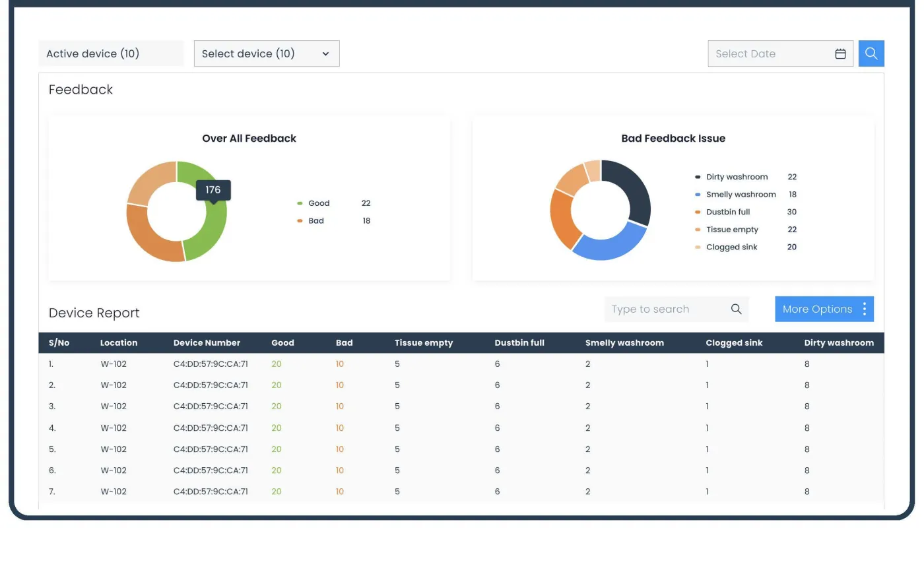Click the green 20 value in row 3

[x=277, y=406]
